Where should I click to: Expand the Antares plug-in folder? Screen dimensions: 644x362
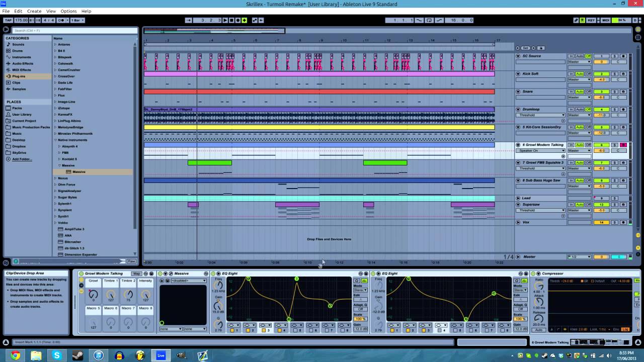click(55, 44)
